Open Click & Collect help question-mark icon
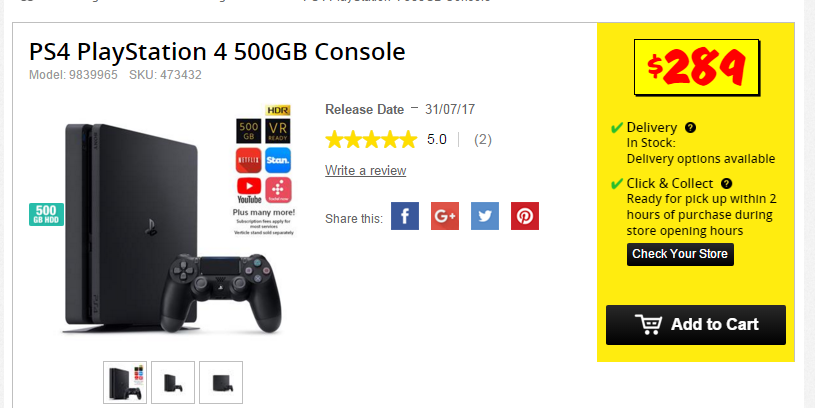Image resolution: width=815 pixels, height=408 pixels. (727, 183)
